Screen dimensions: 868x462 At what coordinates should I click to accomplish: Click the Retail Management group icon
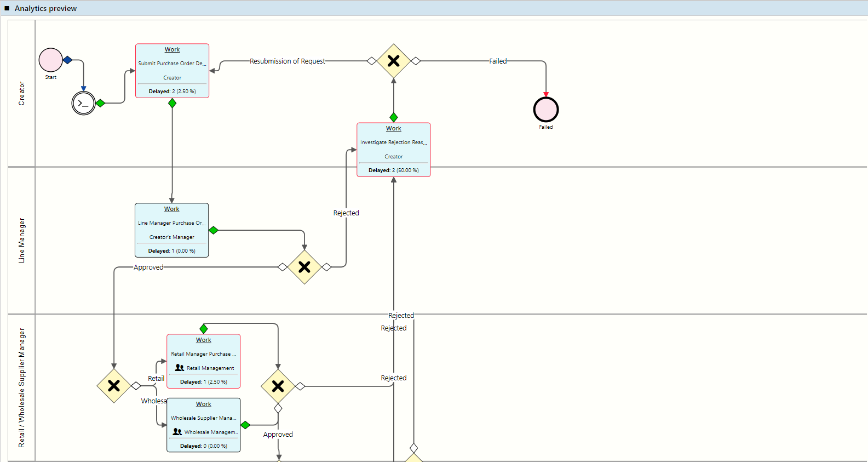pyautogui.click(x=180, y=368)
